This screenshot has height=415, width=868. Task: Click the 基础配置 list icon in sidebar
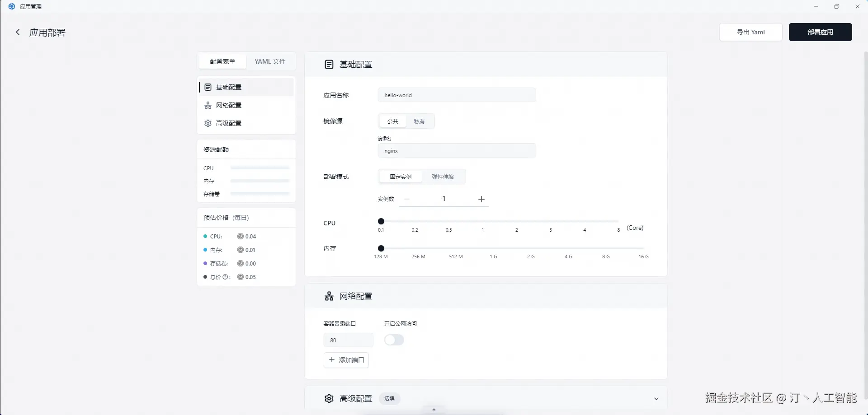point(208,87)
